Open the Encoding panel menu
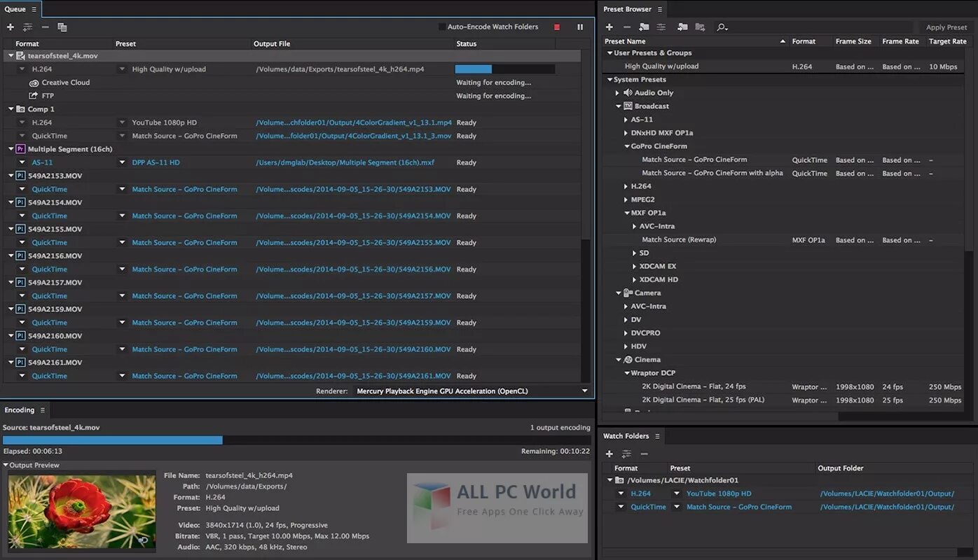The image size is (978, 560). [x=43, y=410]
